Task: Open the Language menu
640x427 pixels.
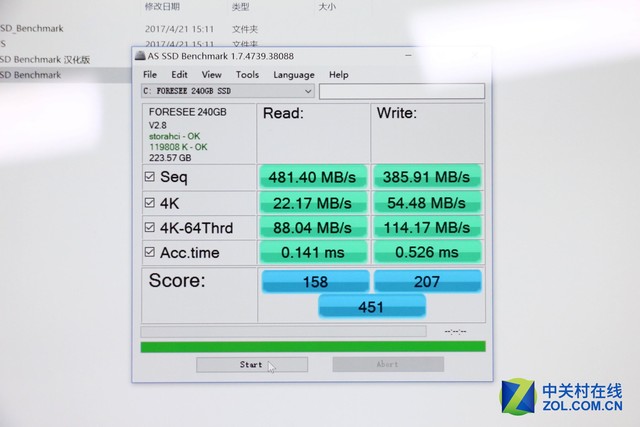Action: click(x=294, y=75)
